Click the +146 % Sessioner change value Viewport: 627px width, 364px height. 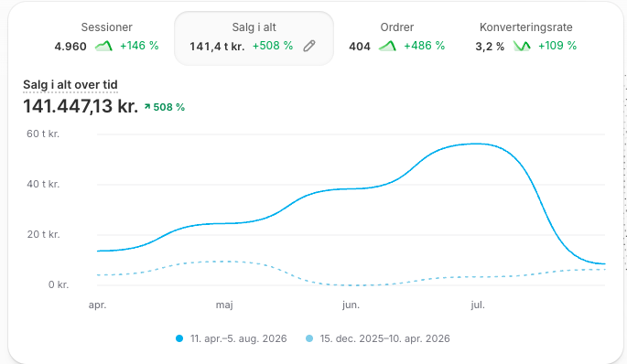coord(139,46)
